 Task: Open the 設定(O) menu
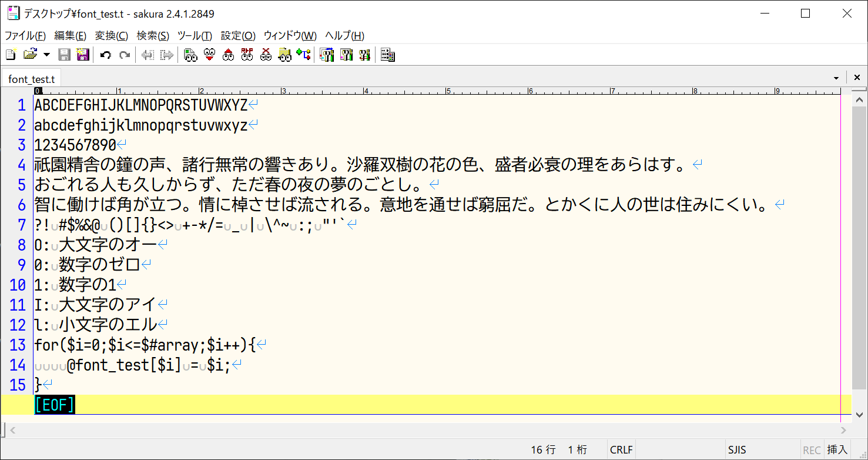tap(238, 35)
